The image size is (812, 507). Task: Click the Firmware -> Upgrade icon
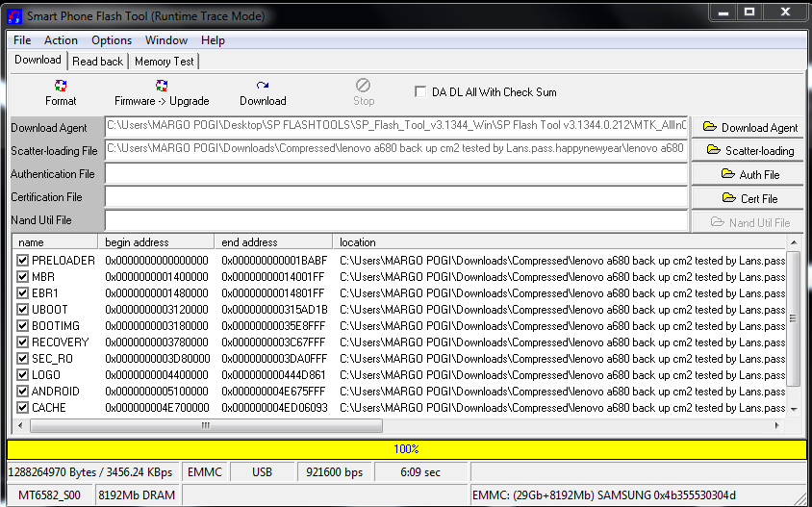click(162, 86)
